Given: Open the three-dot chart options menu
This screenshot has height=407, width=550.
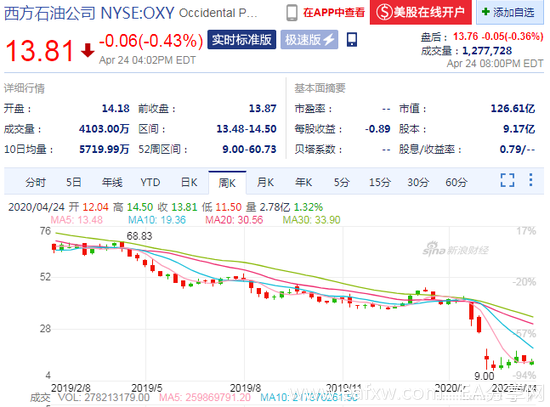Looking at the screenshot, I should [x=531, y=180].
